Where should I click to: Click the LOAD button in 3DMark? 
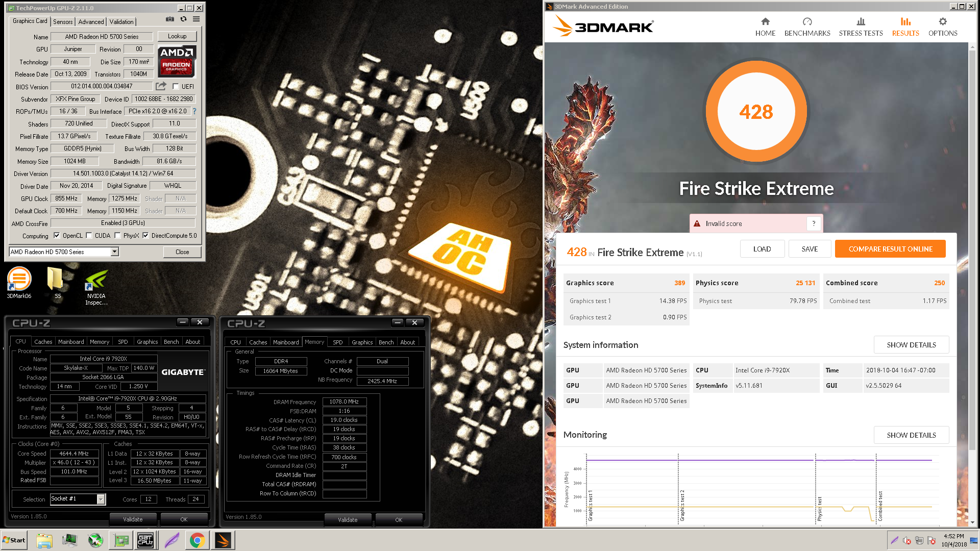point(762,249)
